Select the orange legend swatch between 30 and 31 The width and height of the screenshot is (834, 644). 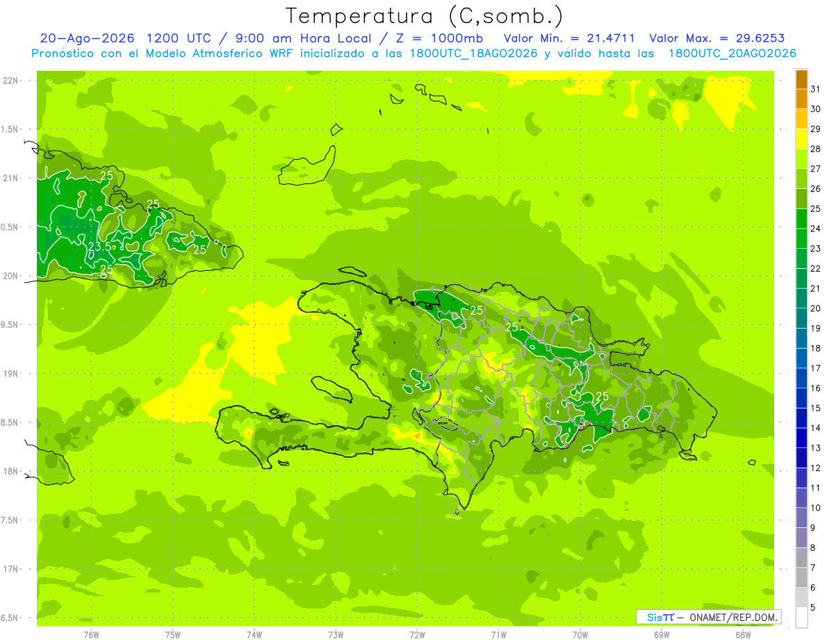tap(801, 99)
